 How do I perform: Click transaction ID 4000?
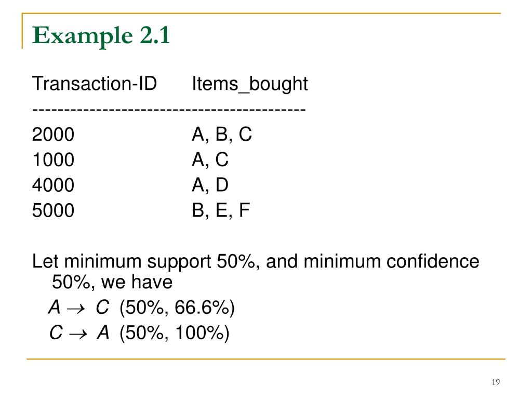54,185
